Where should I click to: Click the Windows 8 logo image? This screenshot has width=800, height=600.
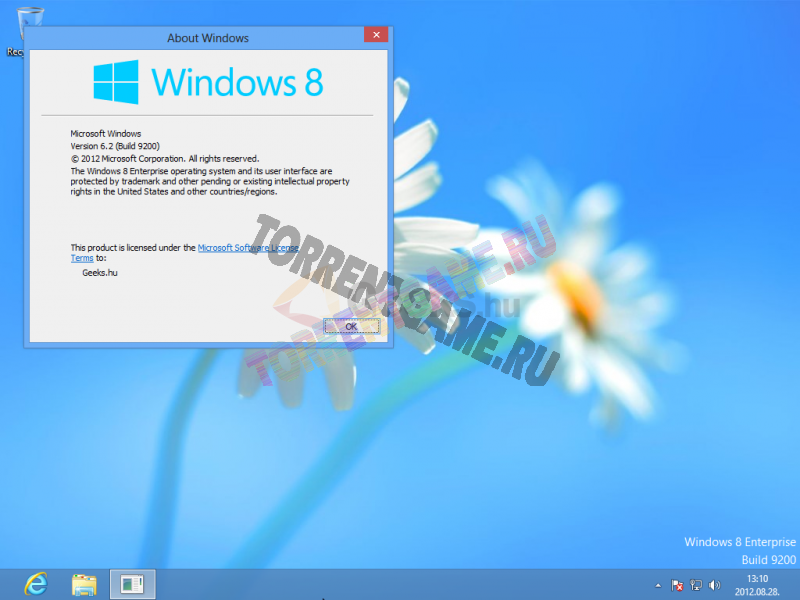point(208,82)
